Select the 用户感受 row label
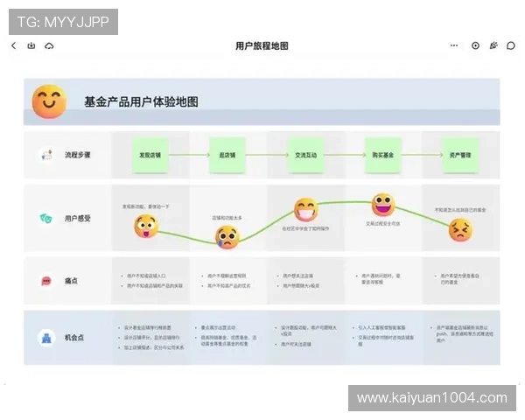525x420 pixels. [78, 219]
